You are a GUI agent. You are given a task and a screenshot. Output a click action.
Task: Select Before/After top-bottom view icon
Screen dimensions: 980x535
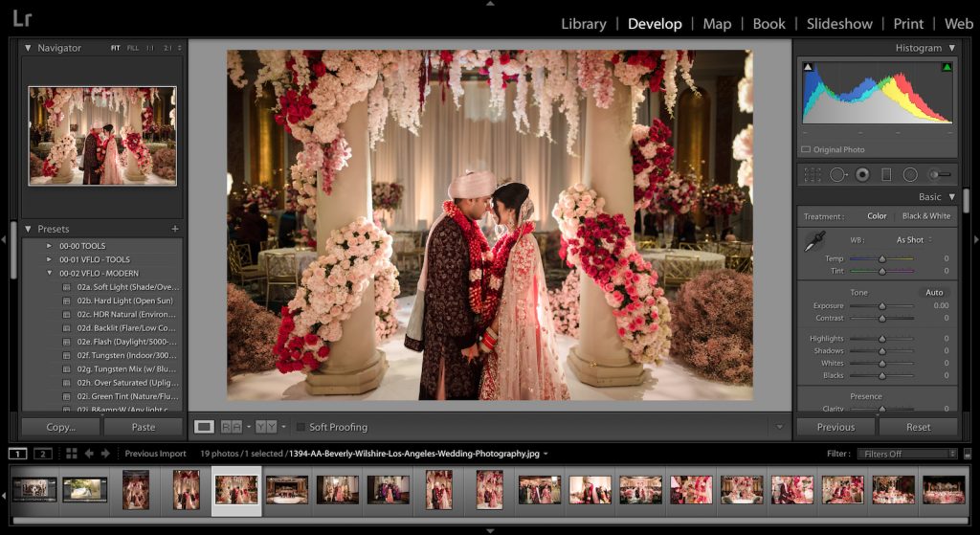266,427
